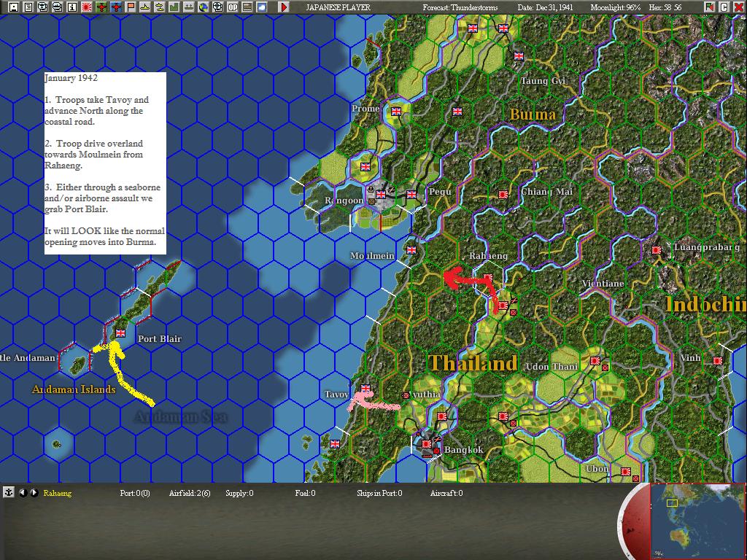Click the red play end-turn arrow
Image resolution: width=747 pixels, height=560 pixels.
coord(284,7)
